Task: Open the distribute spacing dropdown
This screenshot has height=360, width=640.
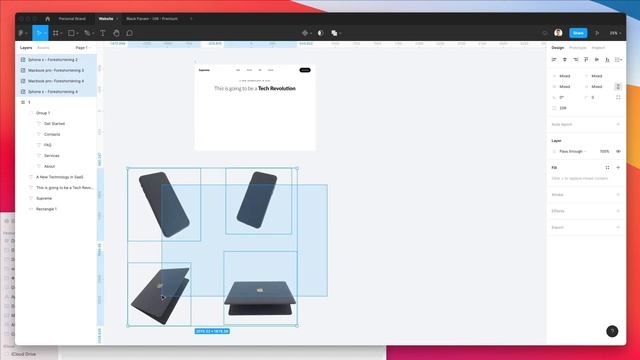Action: [x=618, y=60]
